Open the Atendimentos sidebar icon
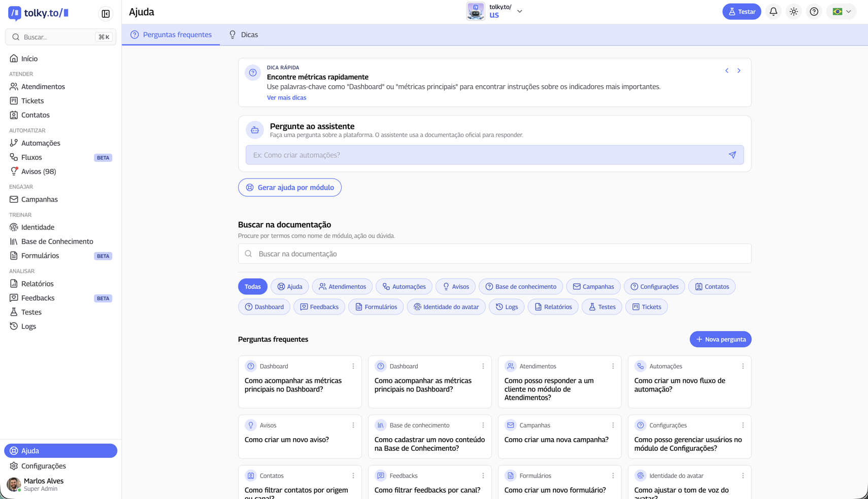This screenshot has width=868, height=499. point(14,86)
